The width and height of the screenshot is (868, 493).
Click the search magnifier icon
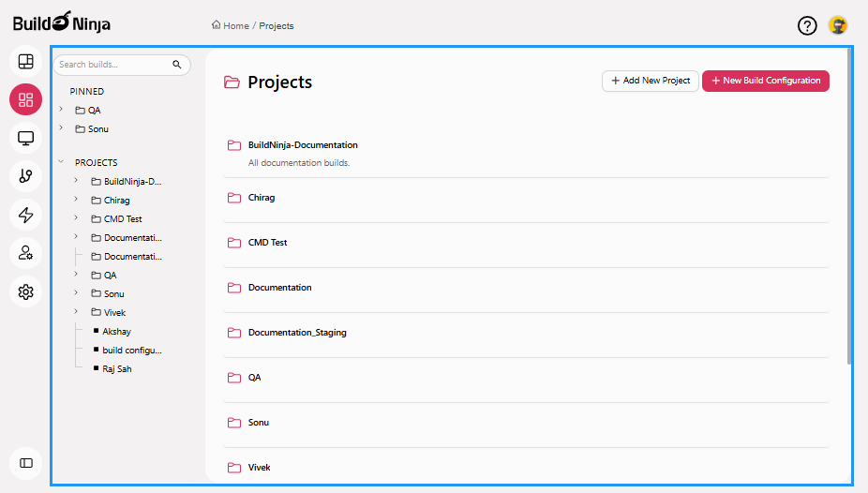[x=176, y=64]
